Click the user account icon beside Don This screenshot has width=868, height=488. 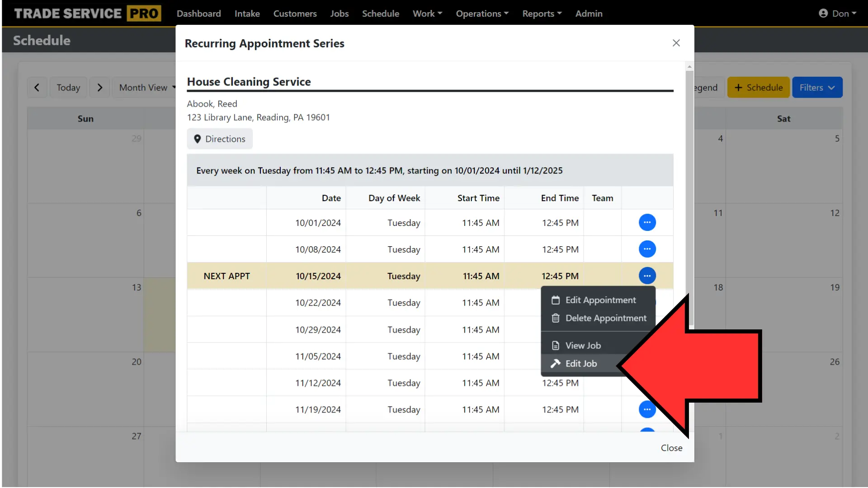(x=823, y=13)
